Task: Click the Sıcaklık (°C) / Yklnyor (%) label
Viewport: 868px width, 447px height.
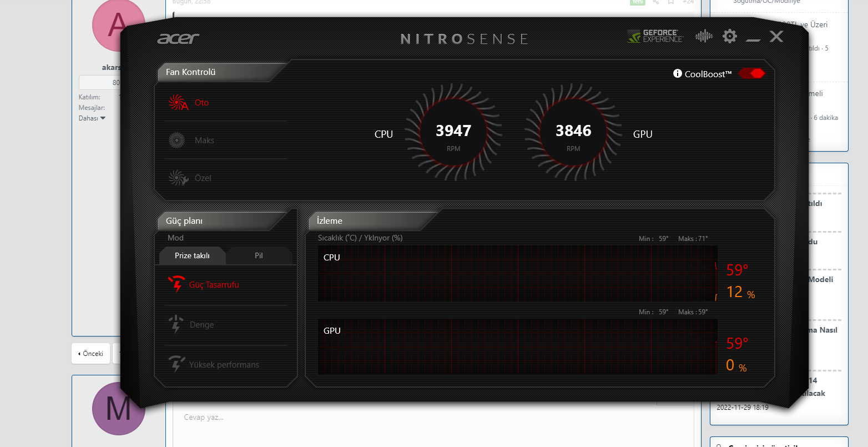Action: click(x=360, y=238)
